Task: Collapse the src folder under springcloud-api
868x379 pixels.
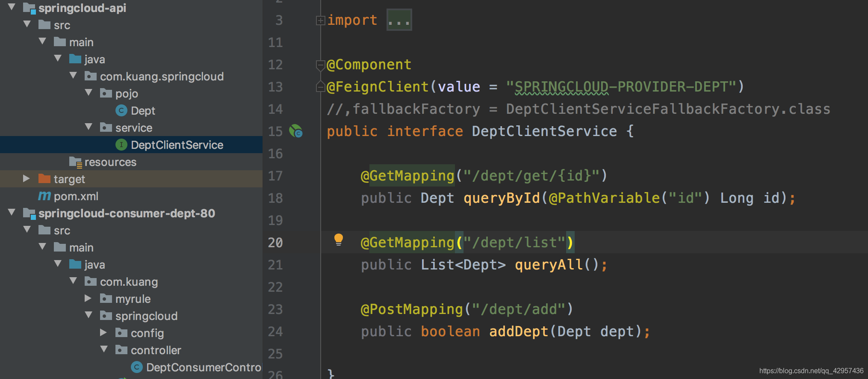Action: pyautogui.click(x=27, y=24)
